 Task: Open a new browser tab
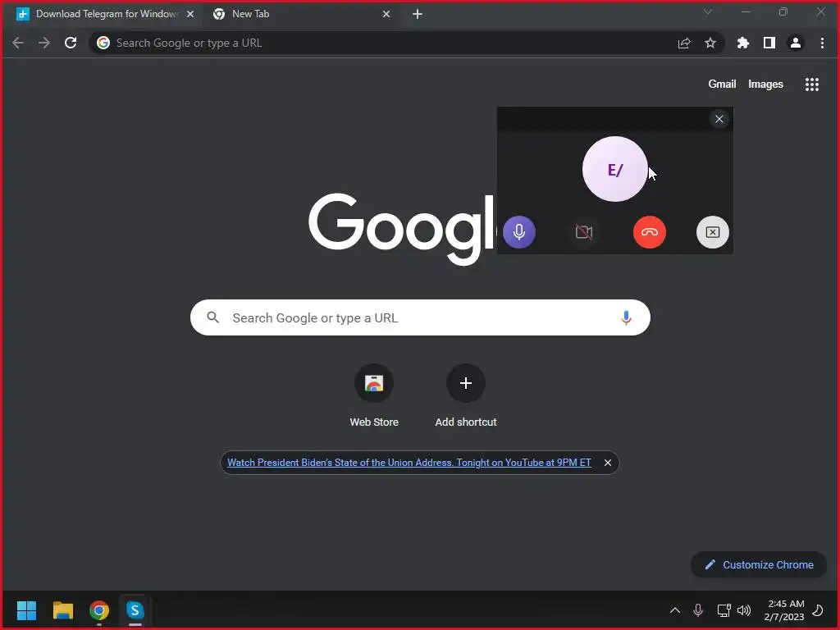coord(418,14)
